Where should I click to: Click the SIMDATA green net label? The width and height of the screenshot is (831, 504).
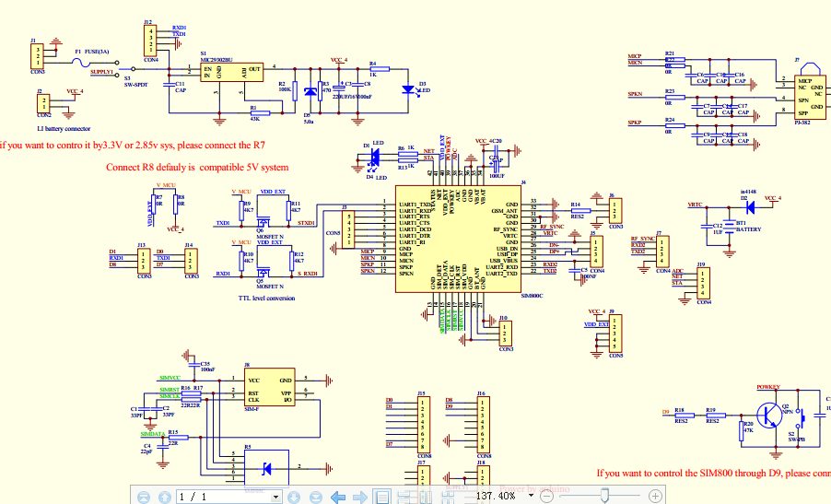(153, 434)
